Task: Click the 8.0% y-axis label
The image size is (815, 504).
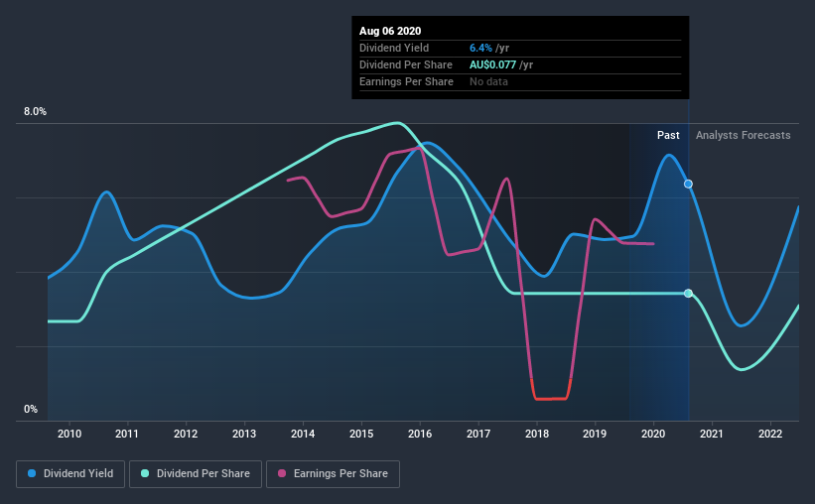Action: coord(35,112)
